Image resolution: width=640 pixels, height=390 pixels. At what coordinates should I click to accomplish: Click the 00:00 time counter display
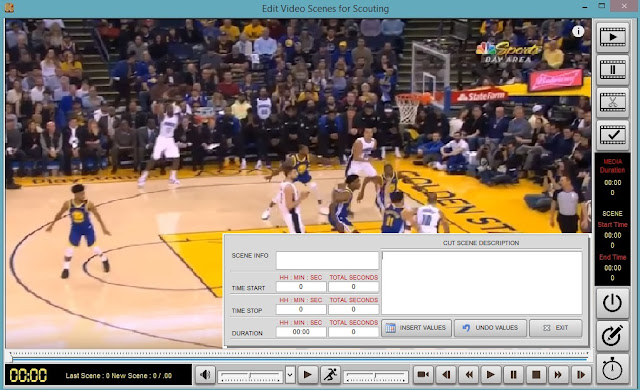[x=29, y=375]
